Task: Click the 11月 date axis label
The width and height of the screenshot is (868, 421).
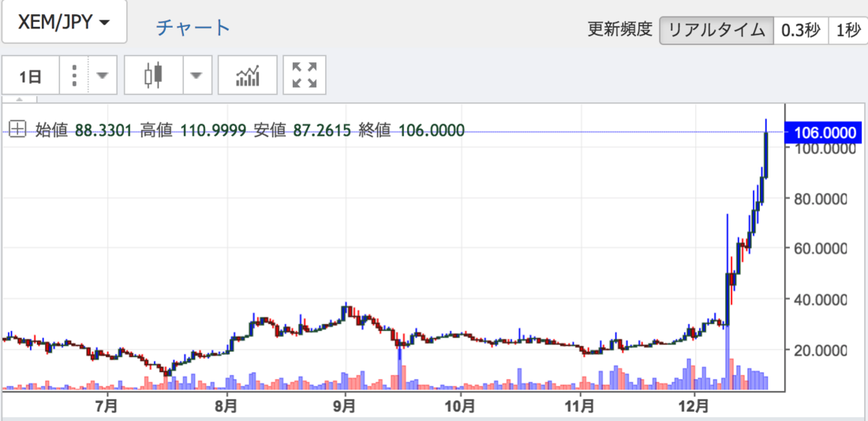Action: pyautogui.click(x=580, y=406)
